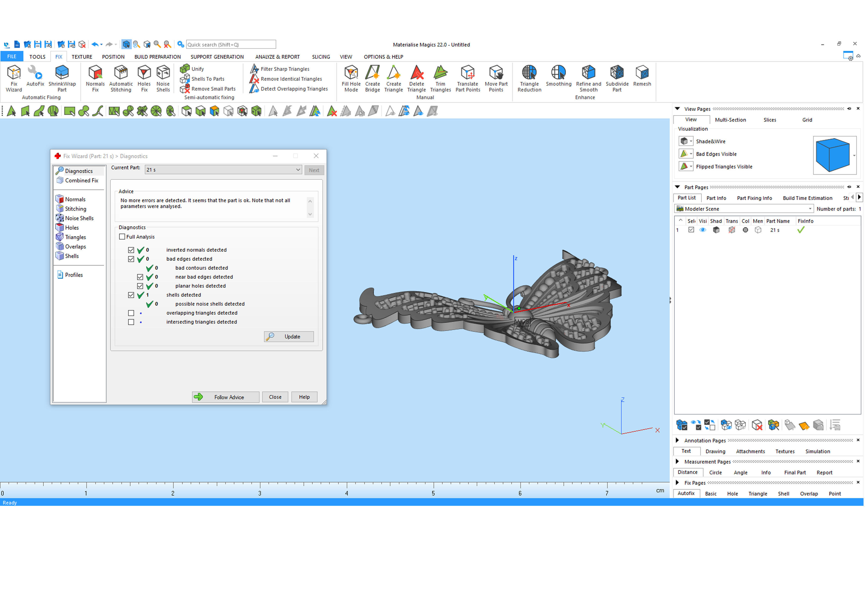Run Shells To Parts

(202, 79)
